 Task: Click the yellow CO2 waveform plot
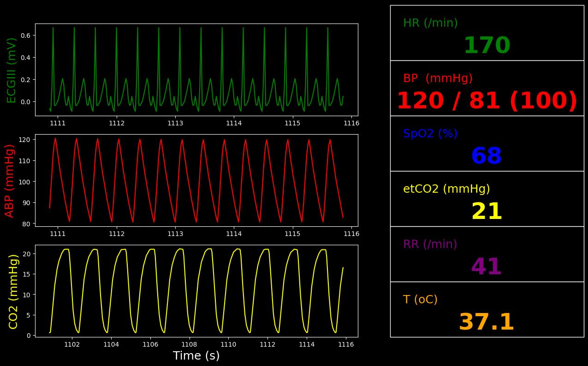pos(196,291)
